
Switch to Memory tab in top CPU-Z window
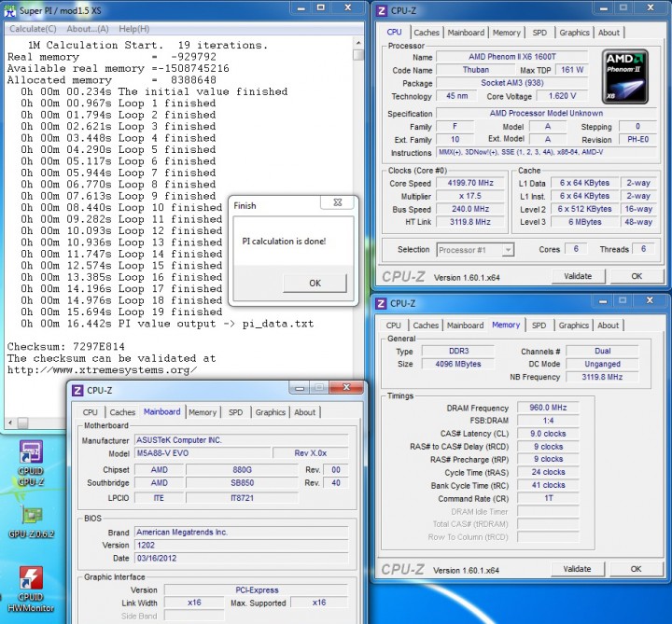click(506, 33)
